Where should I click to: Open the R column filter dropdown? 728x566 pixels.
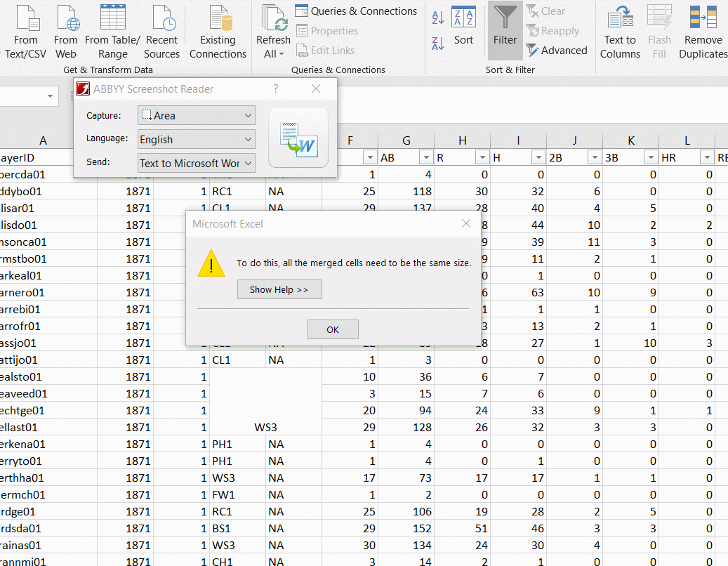482,157
